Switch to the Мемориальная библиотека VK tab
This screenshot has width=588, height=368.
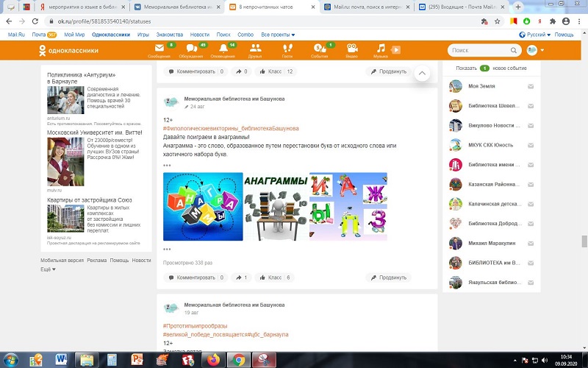tap(176, 7)
